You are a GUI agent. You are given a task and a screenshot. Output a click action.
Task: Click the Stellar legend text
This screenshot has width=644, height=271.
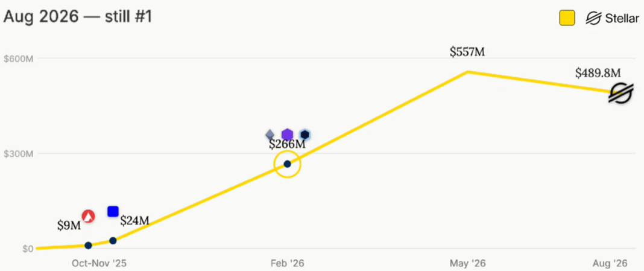[x=622, y=18]
